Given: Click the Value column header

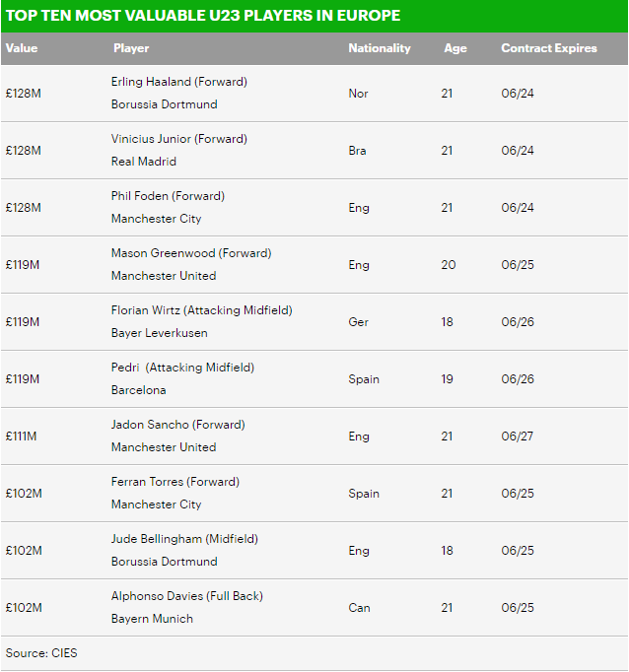Looking at the screenshot, I should pos(21,48).
